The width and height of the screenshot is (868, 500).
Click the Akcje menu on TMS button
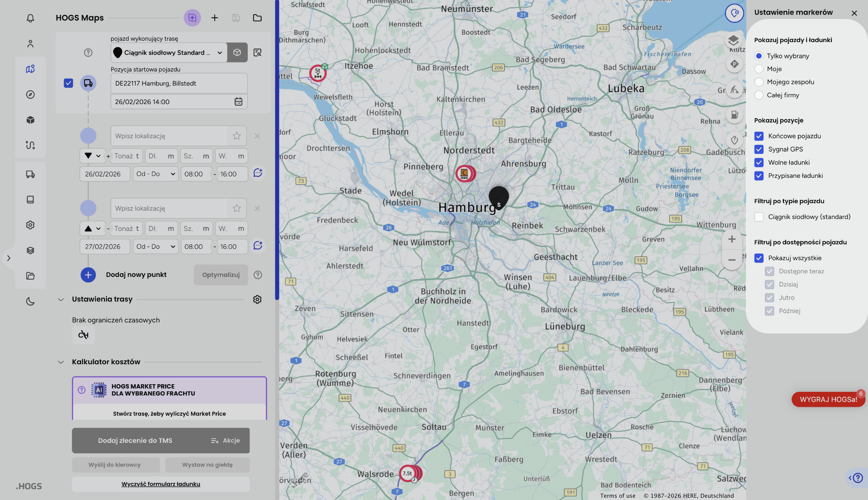click(x=226, y=441)
